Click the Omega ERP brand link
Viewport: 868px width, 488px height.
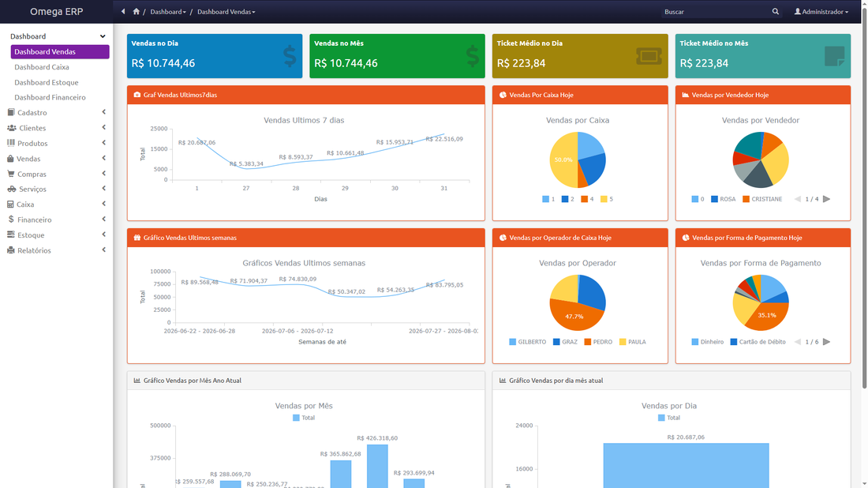point(57,12)
